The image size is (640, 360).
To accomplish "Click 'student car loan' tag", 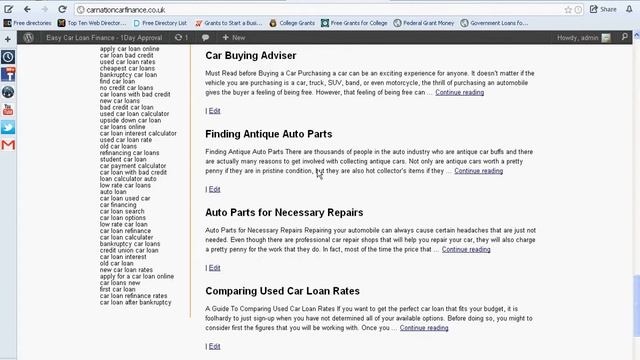I will pyautogui.click(x=123, y=159).
